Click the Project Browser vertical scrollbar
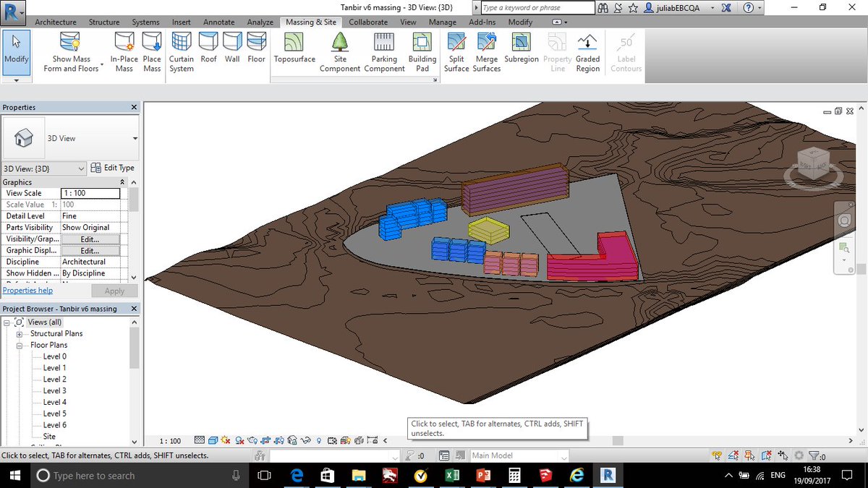Screen dimensions: 868x488 click(134, 383)
